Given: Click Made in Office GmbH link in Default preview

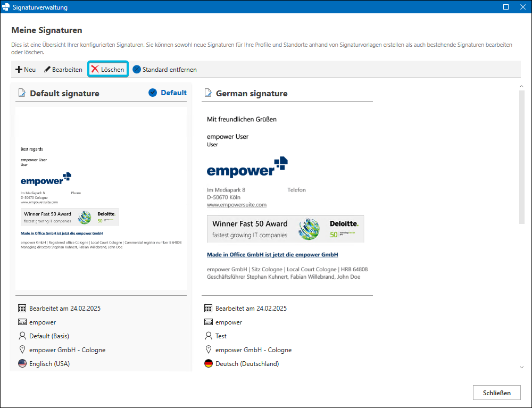Looking at the screenshot, I should tap(62, 234).
